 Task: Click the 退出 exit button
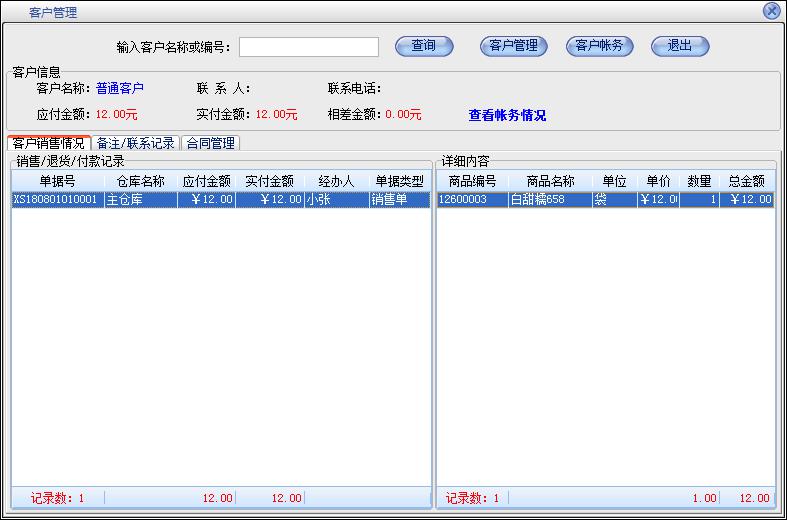680,46
